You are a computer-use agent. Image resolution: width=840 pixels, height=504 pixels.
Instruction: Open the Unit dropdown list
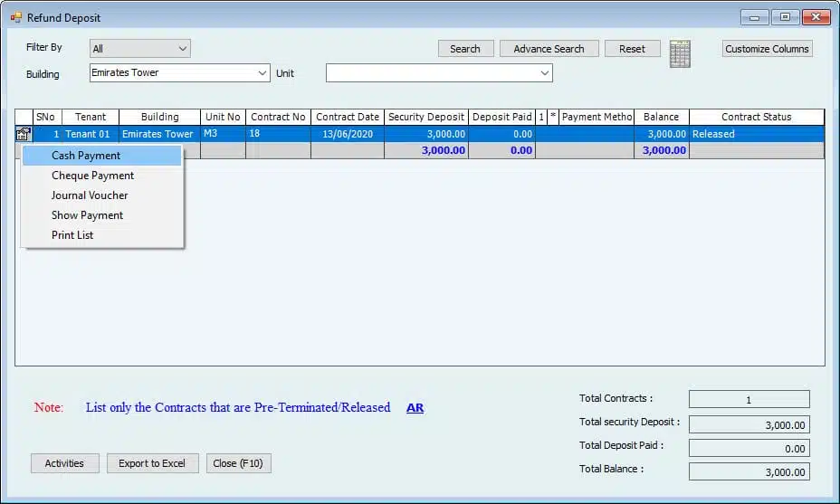click(544, 73)
